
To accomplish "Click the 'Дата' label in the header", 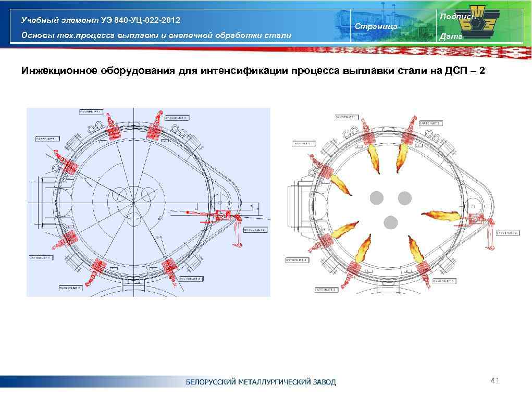I will tap(451, 36).
